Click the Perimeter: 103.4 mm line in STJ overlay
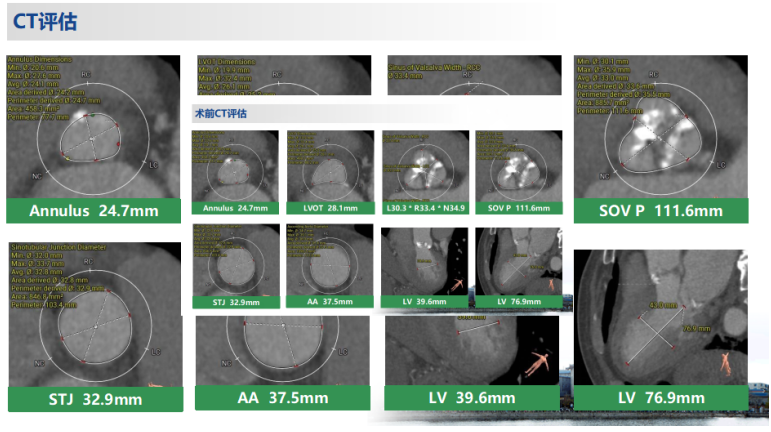Screen dimensions: 771x432 coord(44,305)
